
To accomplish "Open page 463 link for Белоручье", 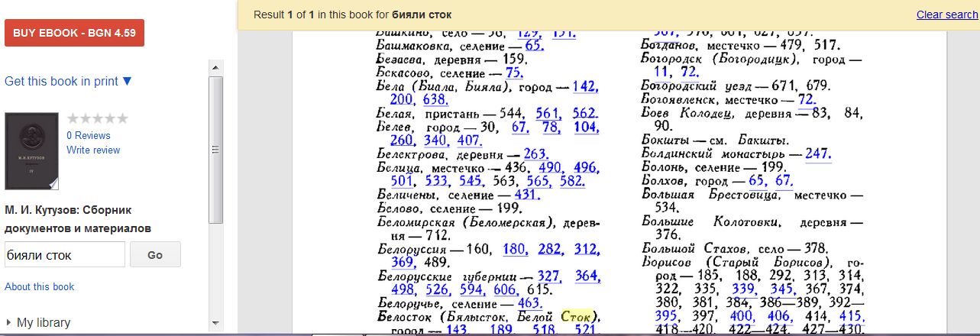I will 529,303.
